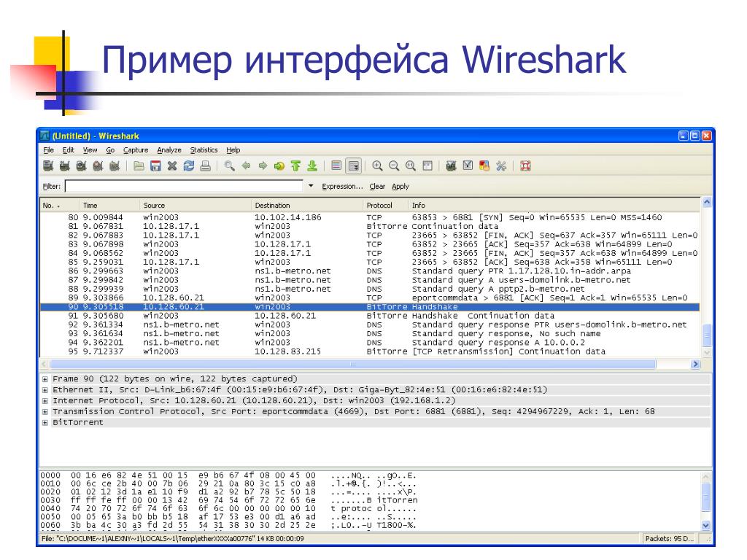Print packets using the printer icon
747x560 pixels.
tap(205, 166)
